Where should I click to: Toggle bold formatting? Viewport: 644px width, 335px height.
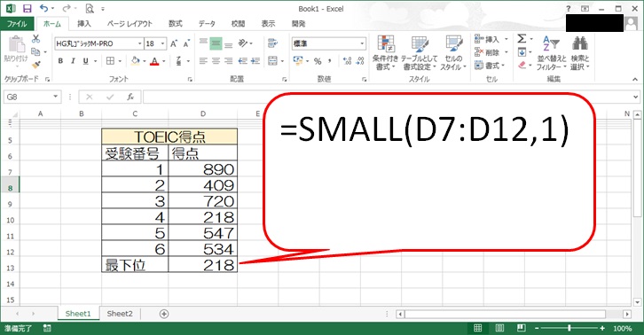tap(60, 61)
